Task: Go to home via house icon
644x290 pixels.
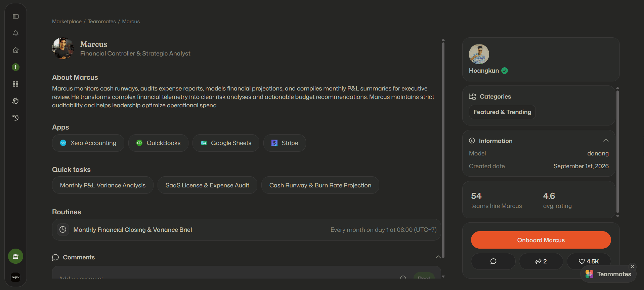Action: (x=15, y=50)
